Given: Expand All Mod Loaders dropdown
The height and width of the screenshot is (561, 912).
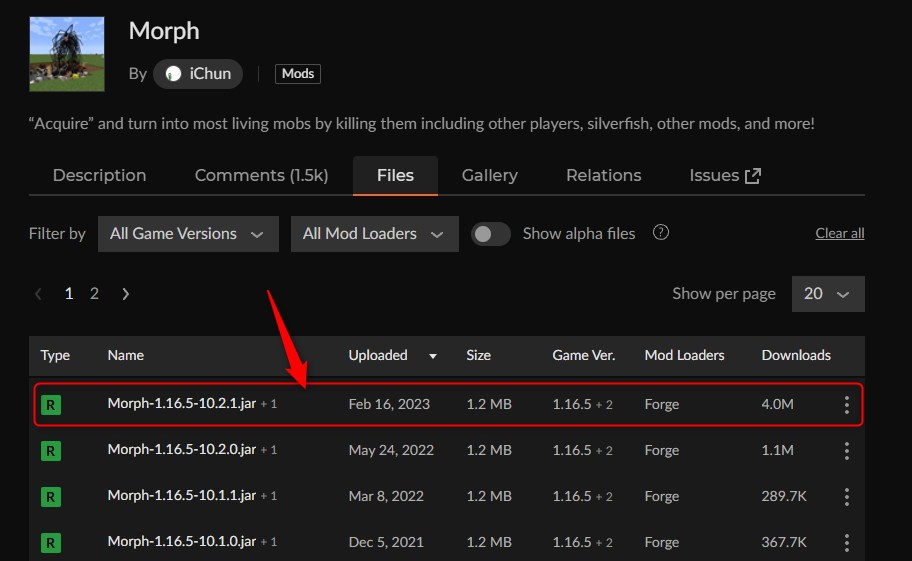Looking at the screenshot, I should [373, 234].
